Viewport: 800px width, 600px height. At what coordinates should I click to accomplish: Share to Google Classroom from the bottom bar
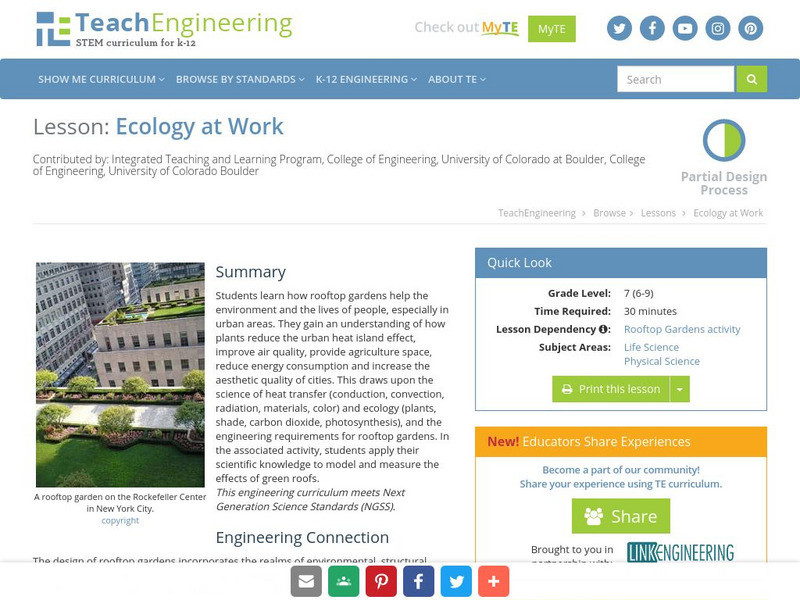tap(345, 581)
